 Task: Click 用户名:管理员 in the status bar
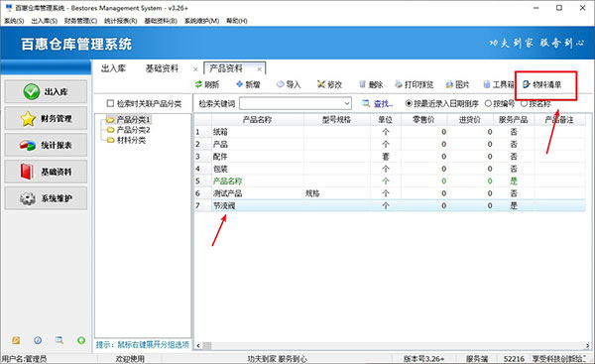coord(24,359)
